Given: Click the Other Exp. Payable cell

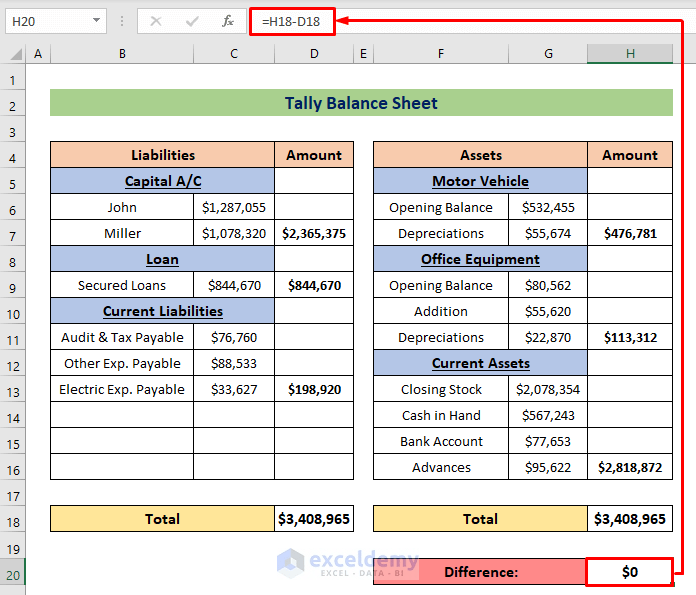Looking at the screenshot, I should point(122,363).
